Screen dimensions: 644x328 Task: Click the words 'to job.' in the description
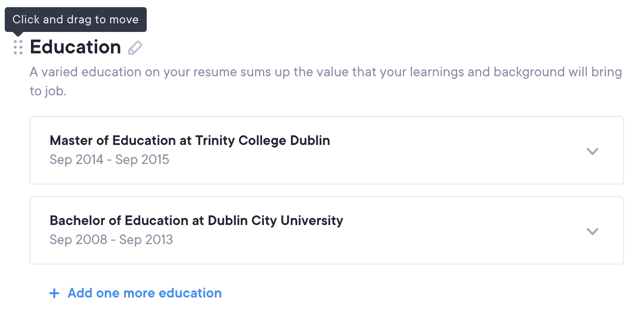[48, 91]
